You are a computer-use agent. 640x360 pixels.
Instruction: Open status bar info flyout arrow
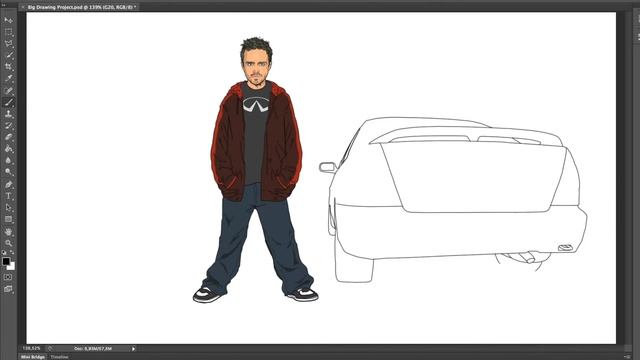coord(133,349)
